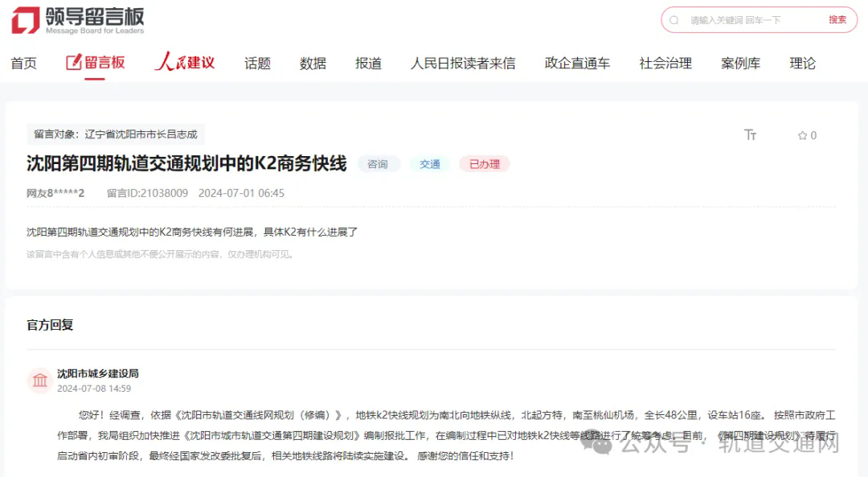Go to 首页 home page
Screen dimensions: 868x477
23,64
